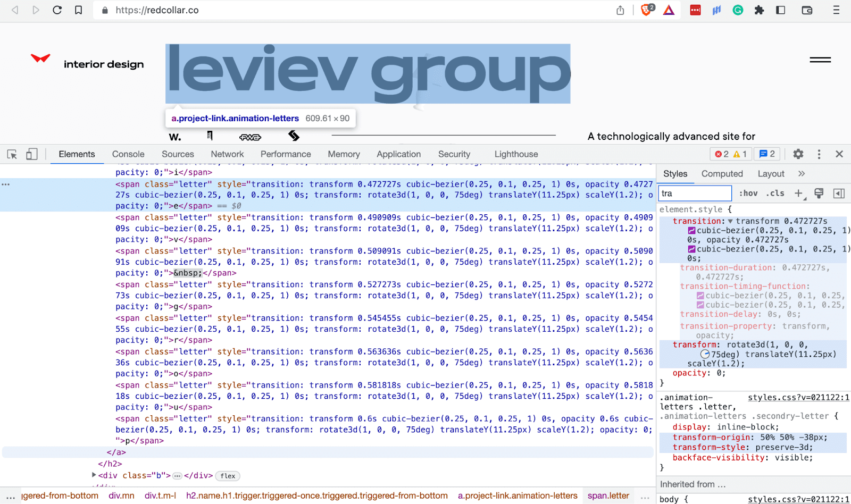851x504 pixels.
Task: Click the Brave Shields lion icon
Action: (646, 10)
